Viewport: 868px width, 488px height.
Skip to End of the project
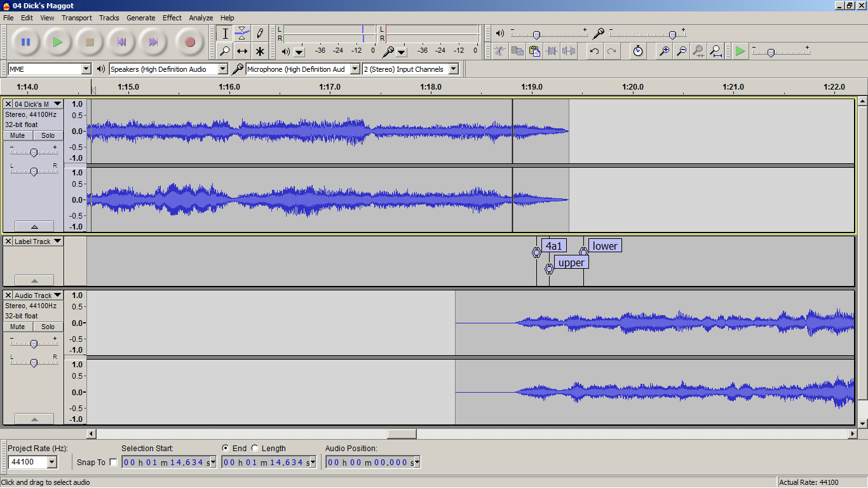point(153,43)
